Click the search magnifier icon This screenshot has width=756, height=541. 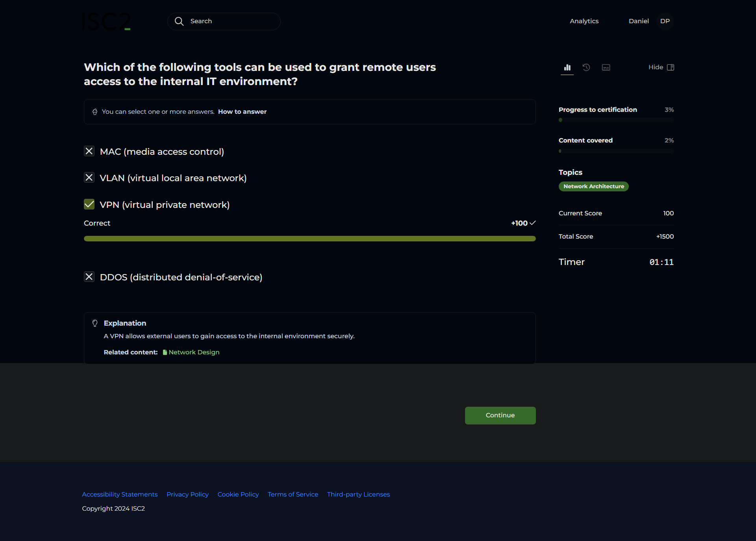click(179, 21)
